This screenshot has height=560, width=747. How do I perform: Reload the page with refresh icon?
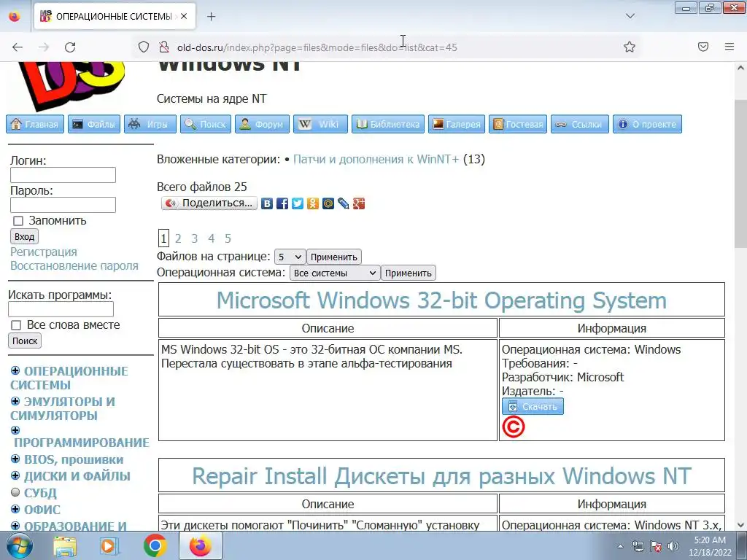point(70,47)
